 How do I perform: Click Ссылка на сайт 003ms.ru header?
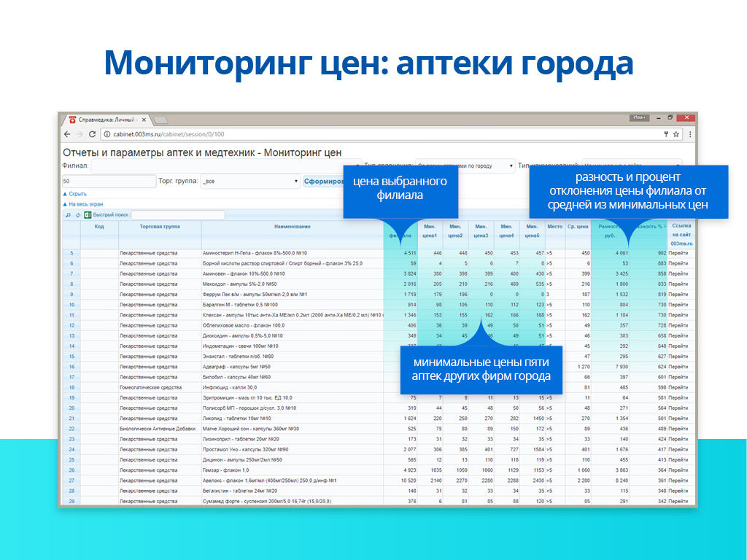point(681,235)
